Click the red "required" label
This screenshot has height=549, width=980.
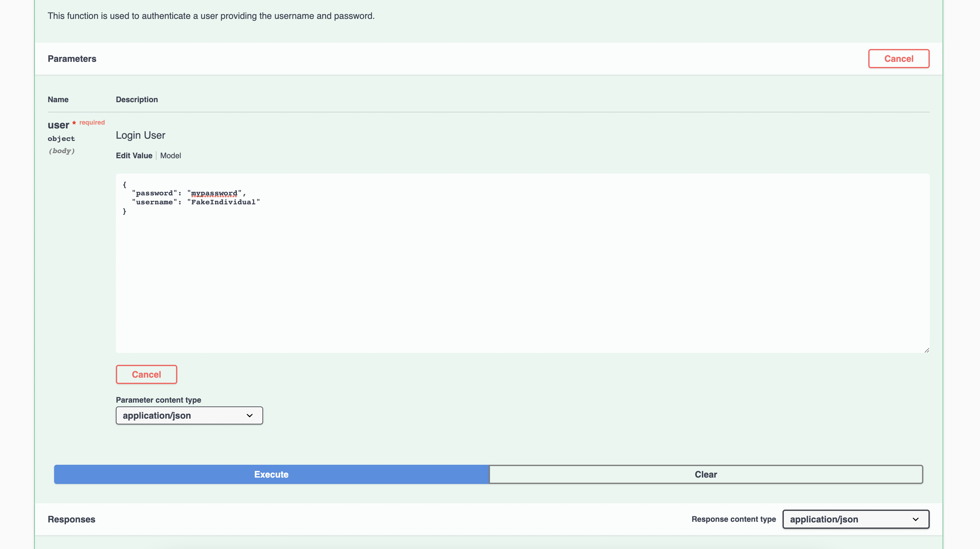pos(92,123)
